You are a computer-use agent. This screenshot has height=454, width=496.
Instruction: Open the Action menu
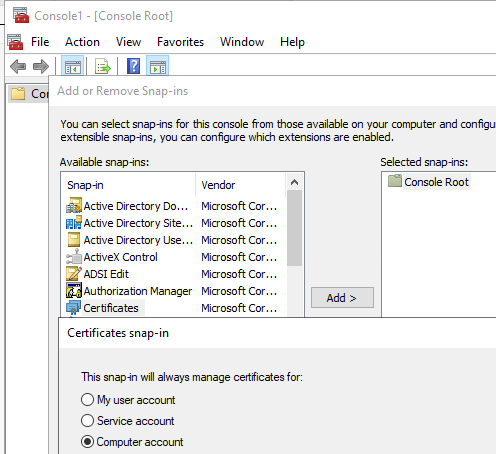click(82, 42)
